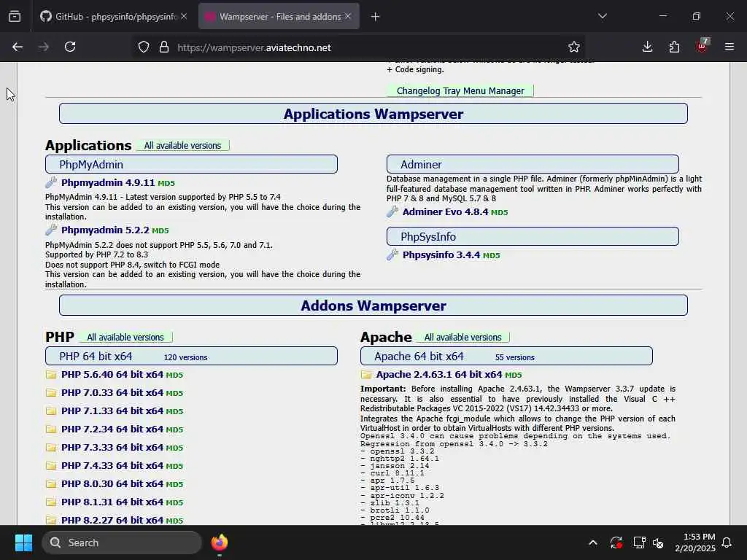Download Phpmyadmin 4.9.11

[108, 183]
